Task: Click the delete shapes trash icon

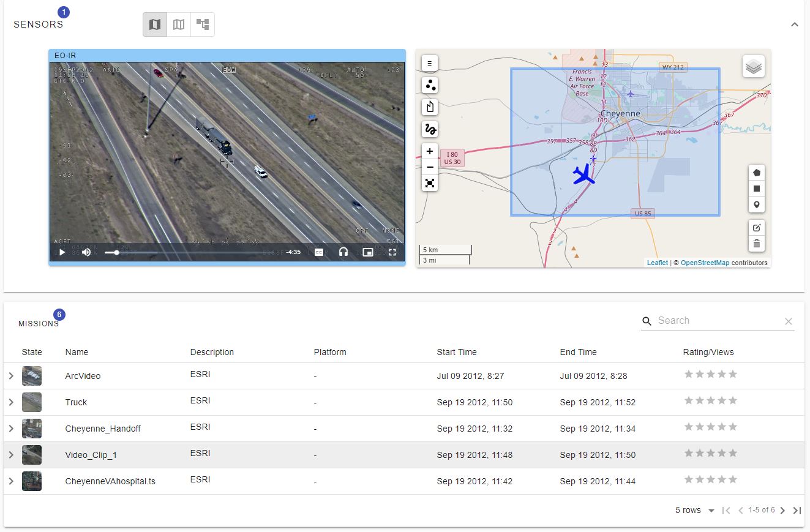Action: 757,244
